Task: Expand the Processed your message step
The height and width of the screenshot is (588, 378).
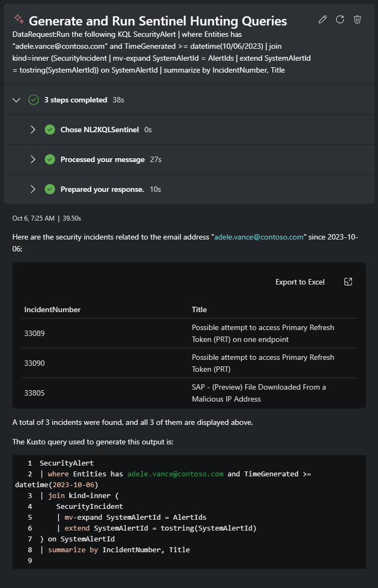Action: pyautogui.click(x=33, y=159)
